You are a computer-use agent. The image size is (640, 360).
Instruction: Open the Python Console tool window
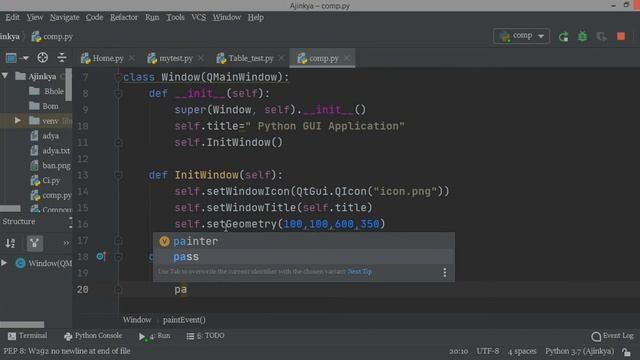(93, 336)
